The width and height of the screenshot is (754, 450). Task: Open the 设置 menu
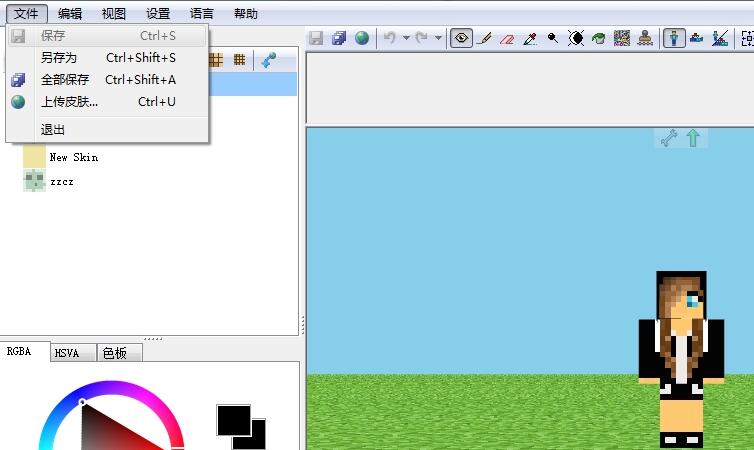pyautogui.click(x=158, y=13)
